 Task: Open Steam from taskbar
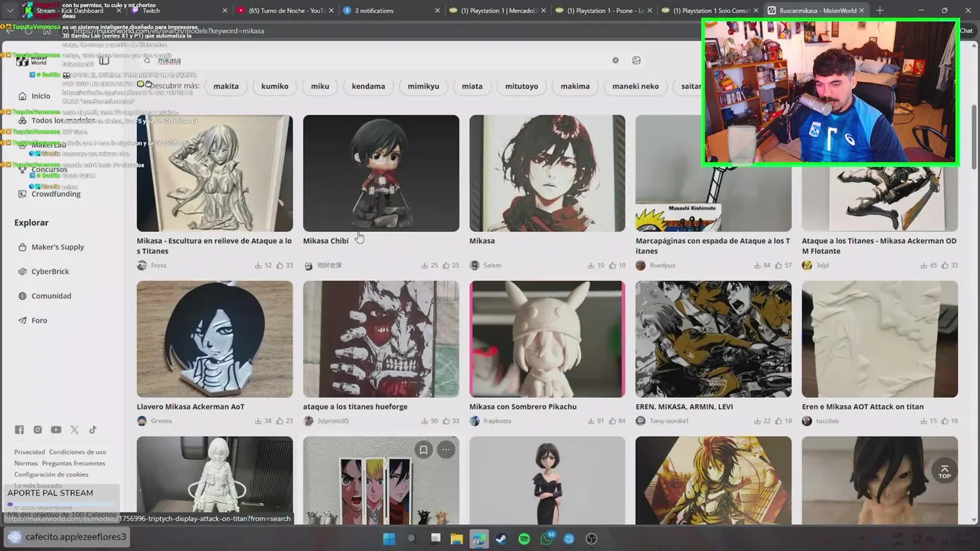(501, 539)
